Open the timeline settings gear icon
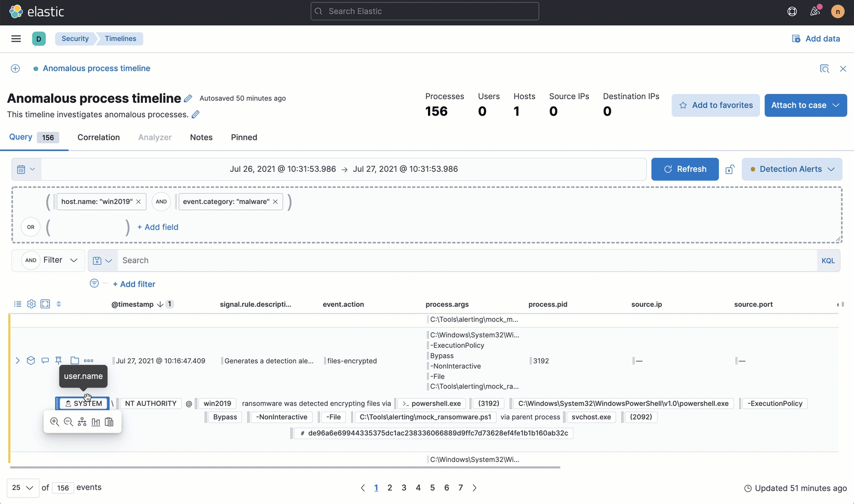854x504 pixels. point(31,304)
